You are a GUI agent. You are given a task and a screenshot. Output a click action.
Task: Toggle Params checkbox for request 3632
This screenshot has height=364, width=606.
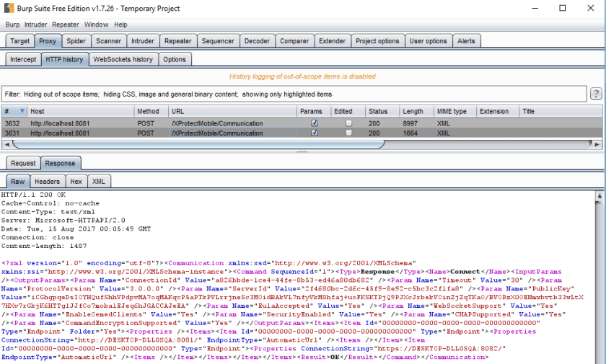314,123
